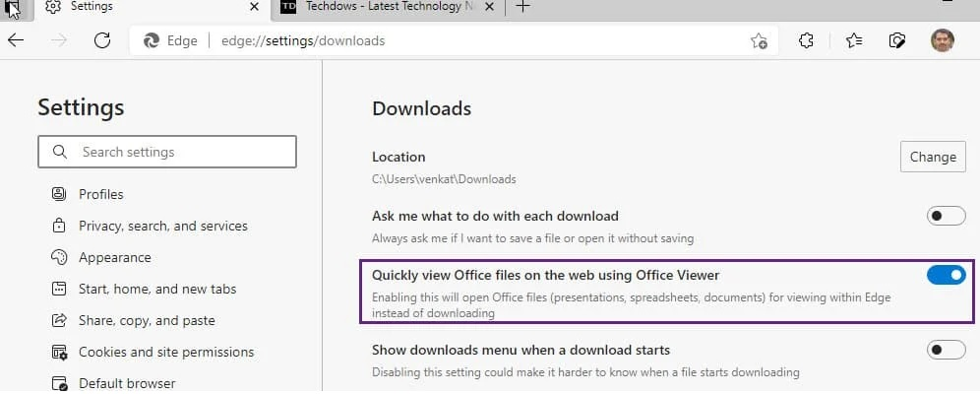980x394 pixels.
Task: Click the Downloads heading
Action: point(421,108)
